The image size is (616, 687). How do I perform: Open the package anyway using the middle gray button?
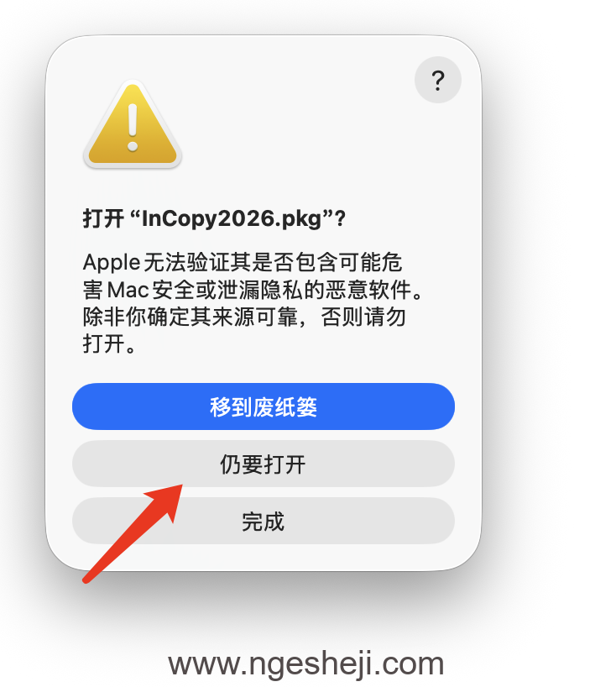[x=264, y=464]
